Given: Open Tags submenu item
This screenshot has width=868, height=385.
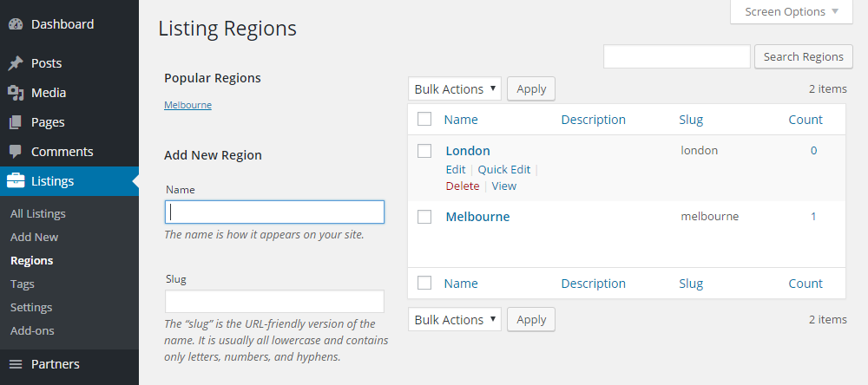Looking at the screenshot, I should [23, 284].
